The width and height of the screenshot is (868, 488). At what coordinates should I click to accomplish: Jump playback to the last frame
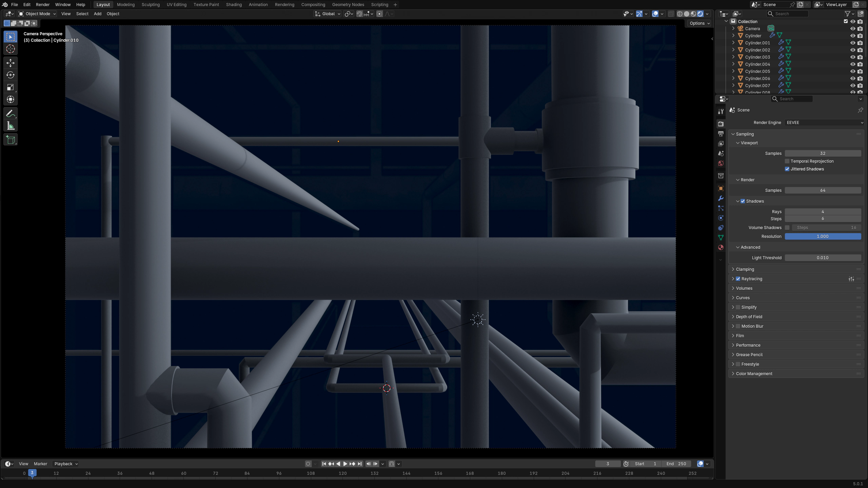[x=359, y=464]
